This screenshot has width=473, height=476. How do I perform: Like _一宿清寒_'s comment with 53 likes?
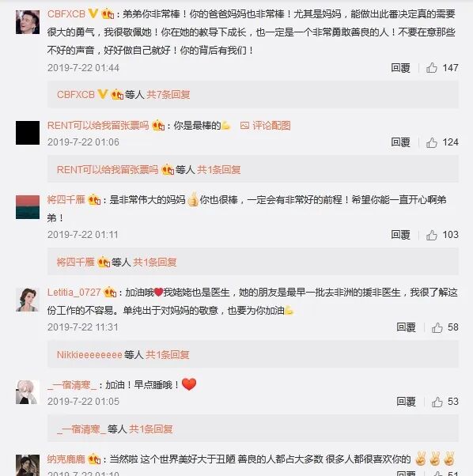pyautogui.click(x=437, y=402)
